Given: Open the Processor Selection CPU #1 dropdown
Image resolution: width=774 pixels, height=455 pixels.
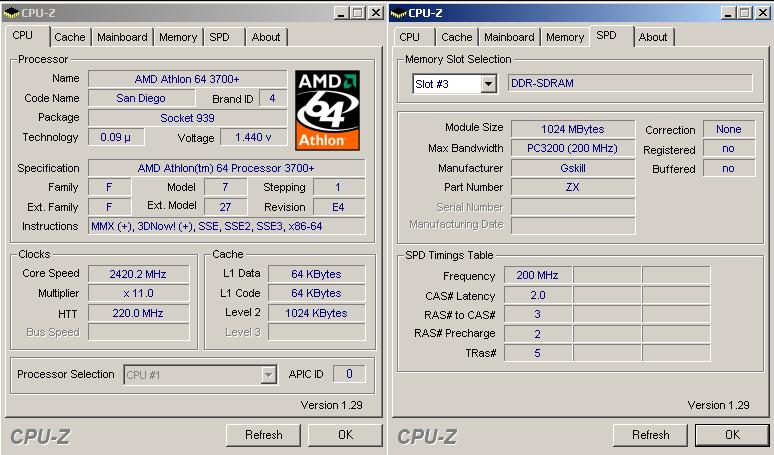Looking at the screenshot, I should point(268,375).
